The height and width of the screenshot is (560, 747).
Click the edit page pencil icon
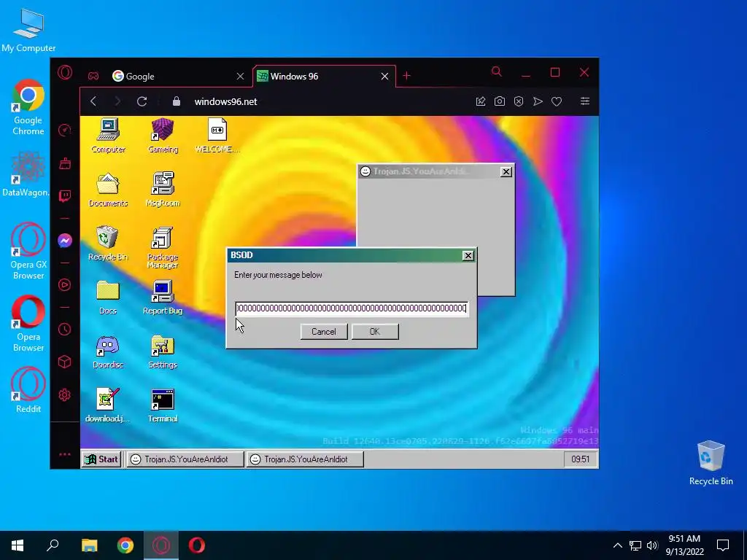(x=480, y=101)
